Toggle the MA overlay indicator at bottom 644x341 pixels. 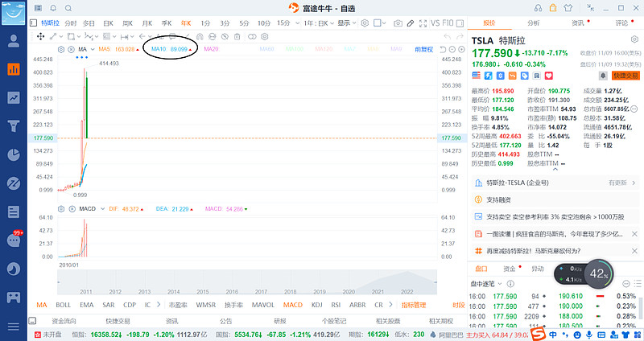click(42, 305)
